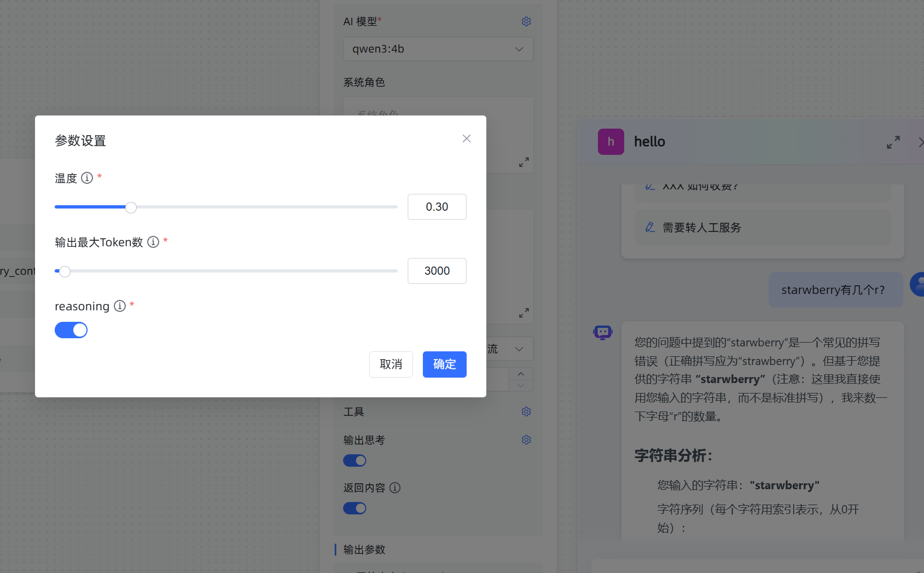Click the temperature info icon

click(x=87, y=178)
